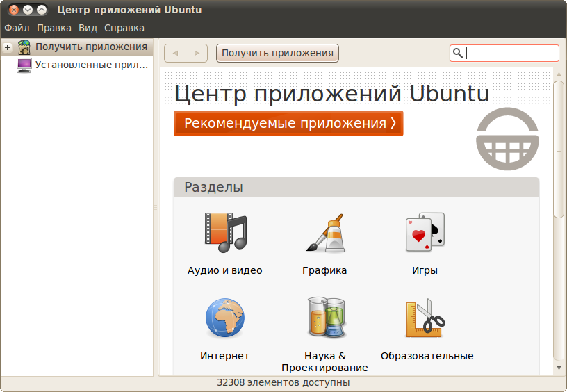Focus the search input field
Image resolution: width=567 pixels, height=392 pixels.
(504, 53)
